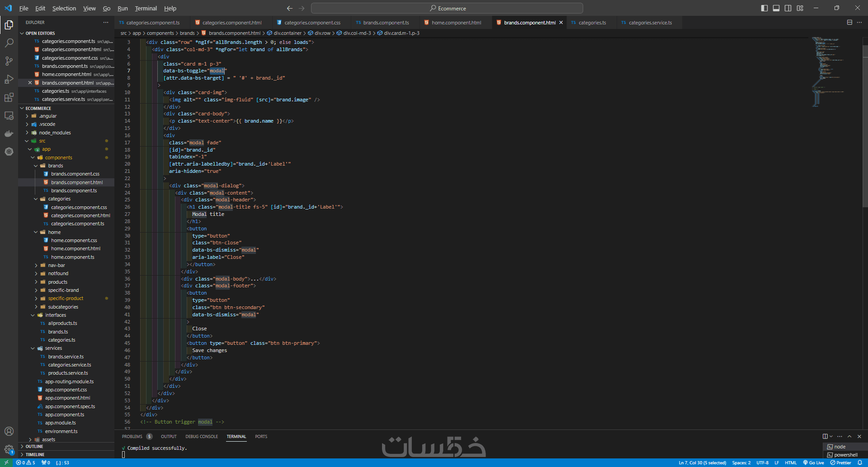Open Explorer Views and More Actions ellipsis
Image resolution: width=868 pixels, height=467 pixels.
pos(106,22)
